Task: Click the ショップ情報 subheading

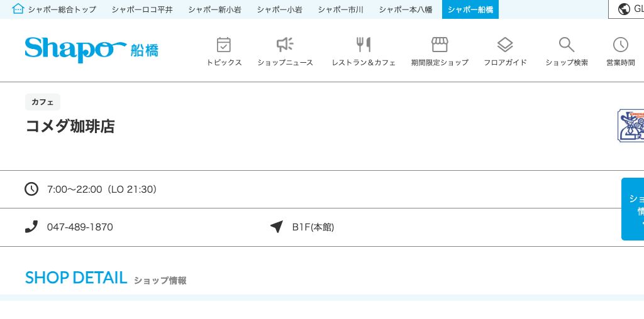Action: point(160,281)
